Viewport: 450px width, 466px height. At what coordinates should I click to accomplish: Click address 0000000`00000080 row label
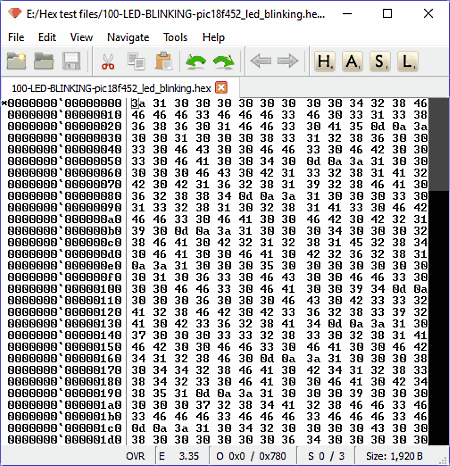click(65, 196)
